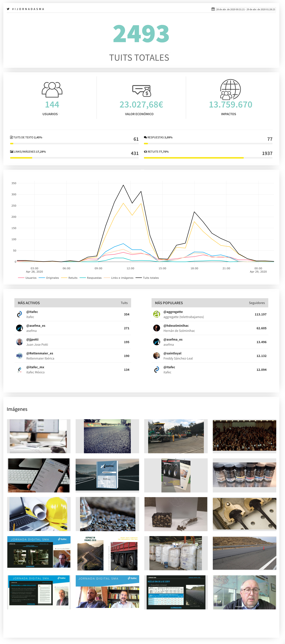The image size is (285, 644).
Task: Toggle the Retuits series in chart legend
Action: pyautogui.click(x=69, y=278)
